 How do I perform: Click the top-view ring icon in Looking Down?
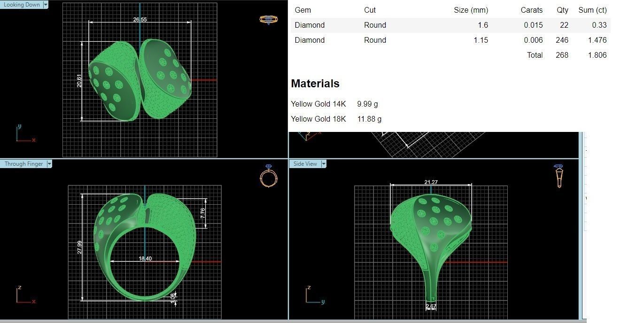coord(268,20)
